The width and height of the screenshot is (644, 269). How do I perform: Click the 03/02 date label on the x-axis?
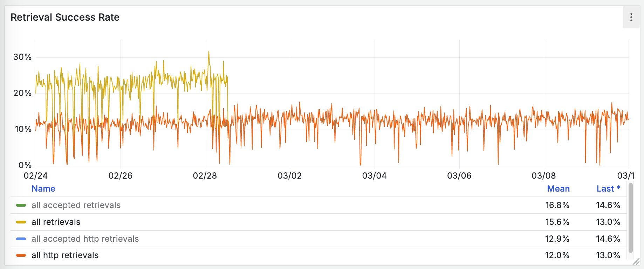point(289,175)
